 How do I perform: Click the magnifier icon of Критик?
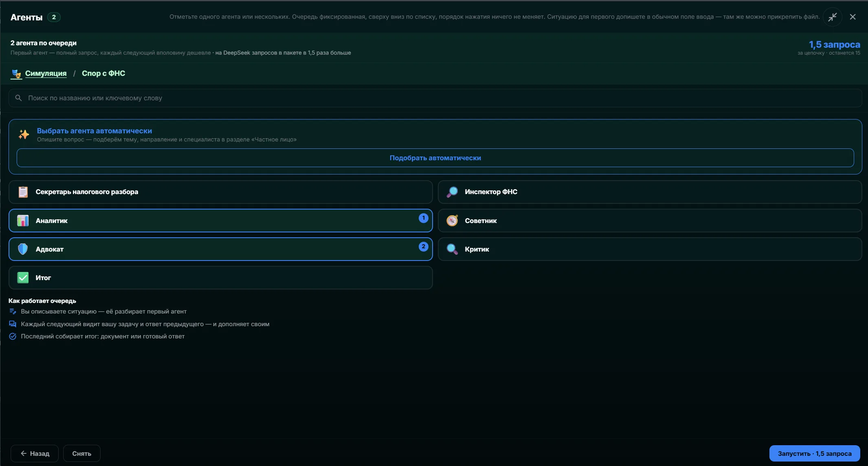[452, 249]
